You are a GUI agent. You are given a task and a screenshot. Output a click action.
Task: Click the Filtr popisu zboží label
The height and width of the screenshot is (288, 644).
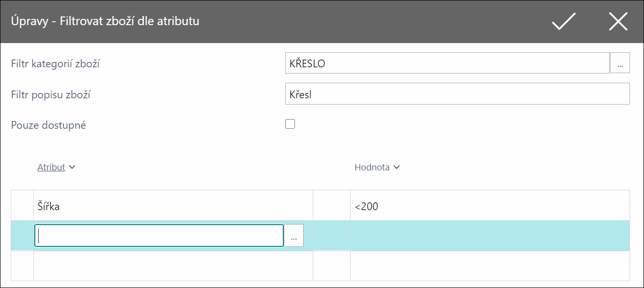[x=51, y=94]
